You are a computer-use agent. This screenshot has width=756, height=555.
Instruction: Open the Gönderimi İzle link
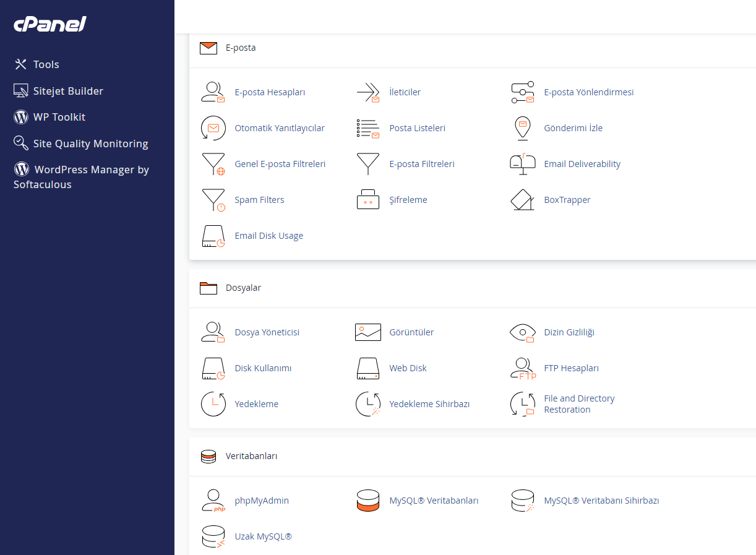pyautogui.click(x=573, y=128)
